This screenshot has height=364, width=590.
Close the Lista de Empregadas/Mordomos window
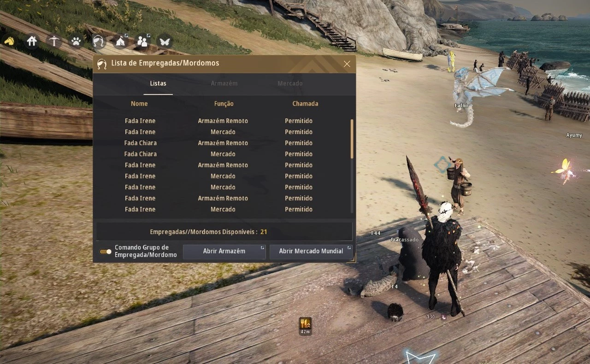[x=347, y=64]
